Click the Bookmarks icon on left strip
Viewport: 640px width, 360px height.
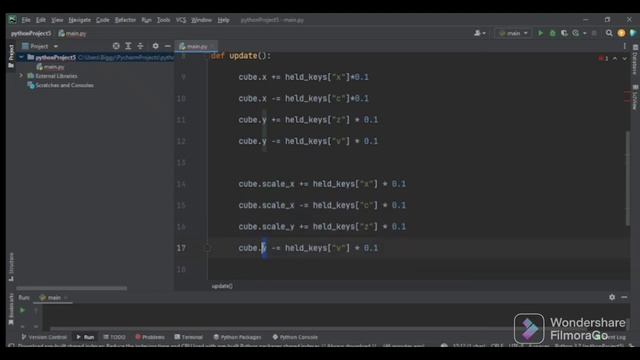point(11,308)
